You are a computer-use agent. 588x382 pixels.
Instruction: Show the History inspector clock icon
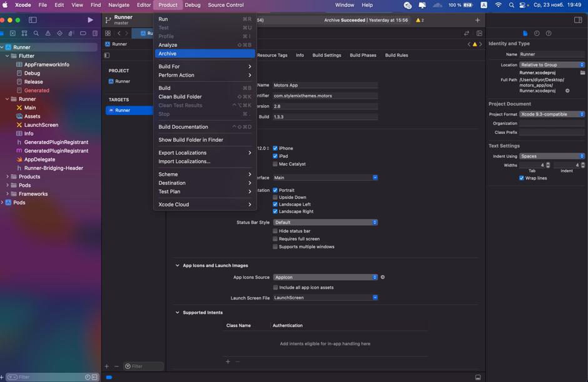(x=537, y=33)
